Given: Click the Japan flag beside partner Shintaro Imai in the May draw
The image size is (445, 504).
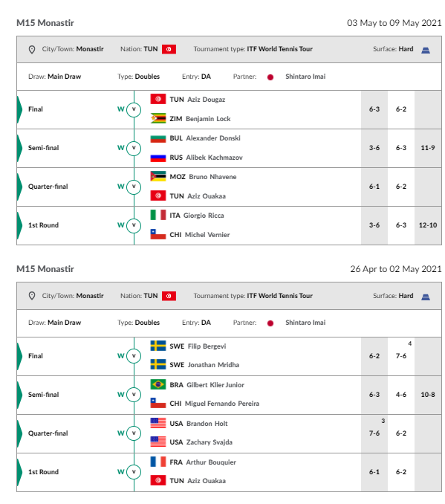Looking at the screenshot, I should click(x=270, y=77).
